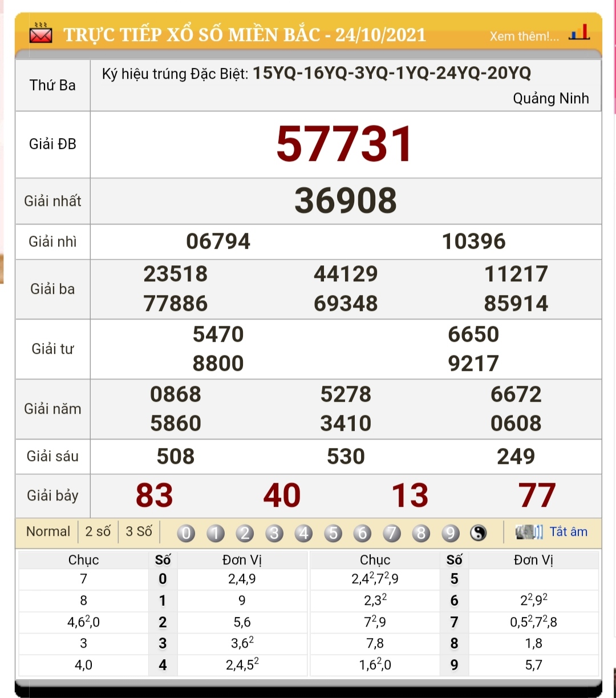The height and width of the screenshot is (698, 616).
Task: Select the yin-yang ball icon
Action: pos(479,533)
